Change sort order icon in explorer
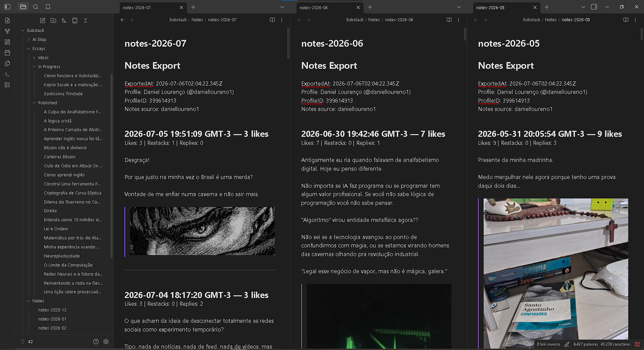Viewport: 644px width, 350px height. pyautogui.click(x=64, y=20)
